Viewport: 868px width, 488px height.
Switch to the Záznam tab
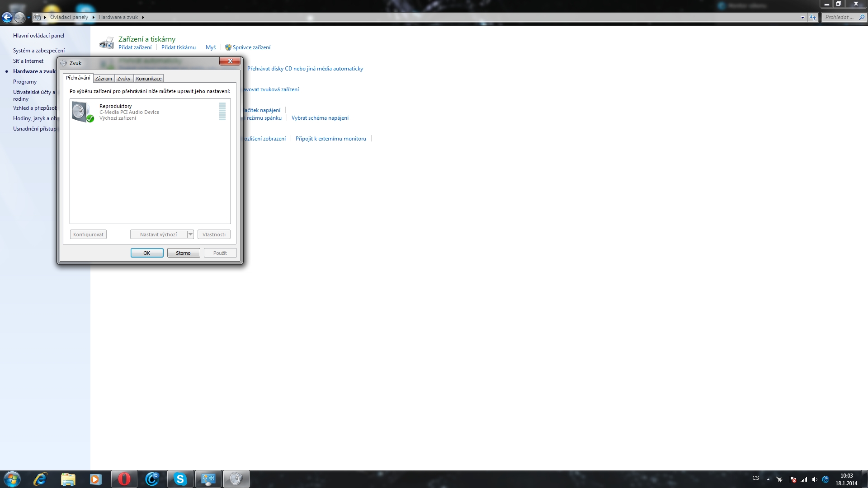pos(104,79)
